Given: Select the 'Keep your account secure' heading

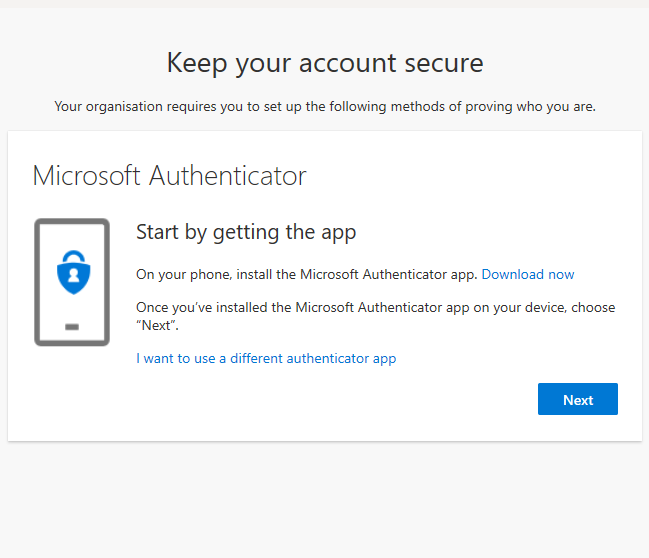Looking at the screenshot, I should 325,63.
